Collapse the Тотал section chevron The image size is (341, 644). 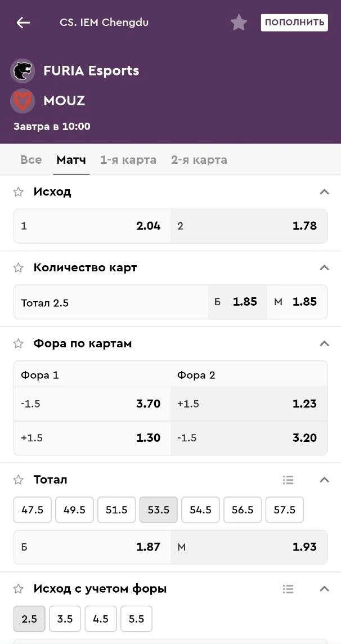[324, 480]
